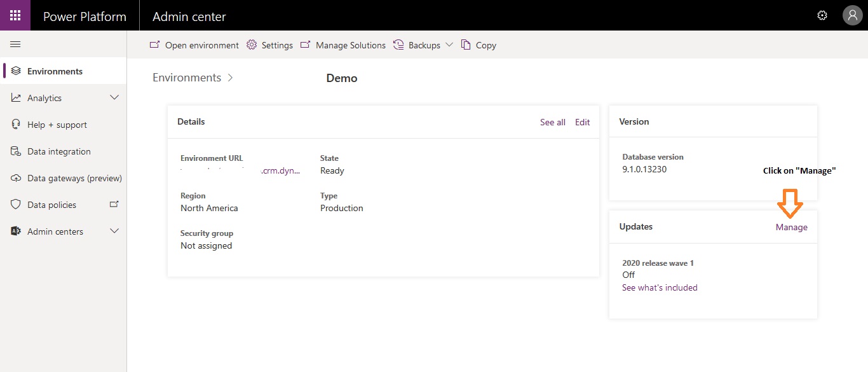Screen dimensions: 868x372
Task: Open the app launcher waffle menu
Action: pyautogui.click(x=15, y=15)
